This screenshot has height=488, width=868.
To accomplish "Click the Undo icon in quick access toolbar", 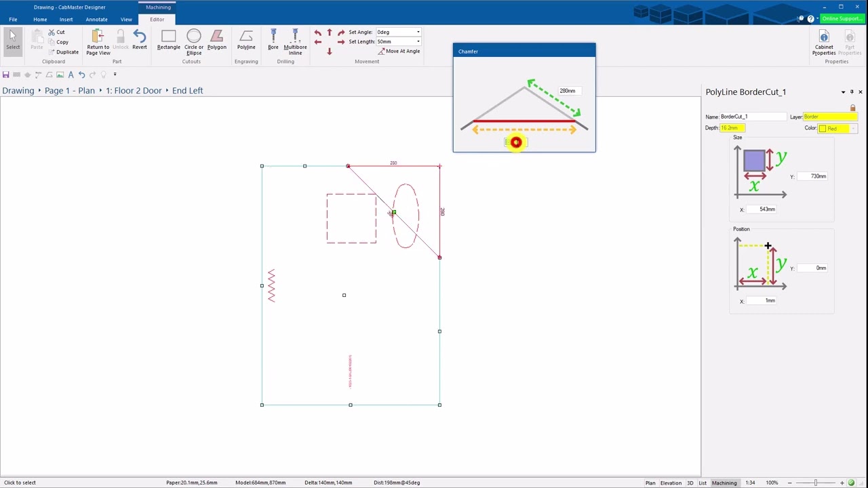I will (x=81, y=75).
